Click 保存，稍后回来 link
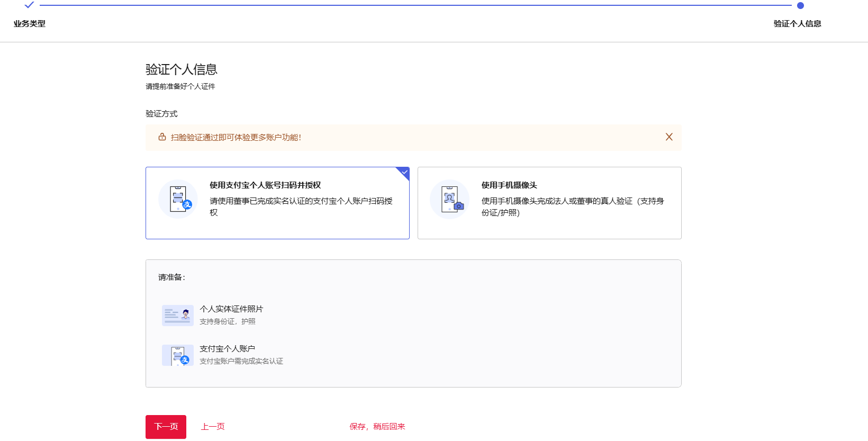Screen dimensions: 868x441 [x=377, y=427]
